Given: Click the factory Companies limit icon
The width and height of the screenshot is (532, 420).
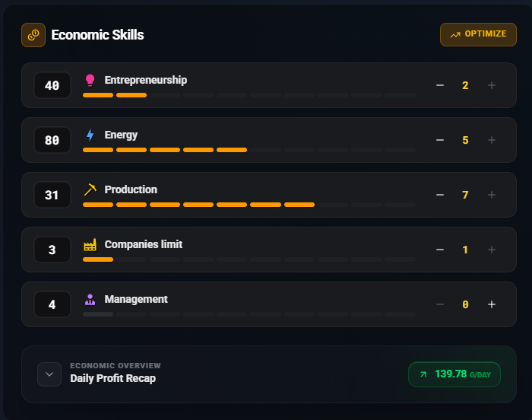Looking at the screenshot, I should click(90, 245).
